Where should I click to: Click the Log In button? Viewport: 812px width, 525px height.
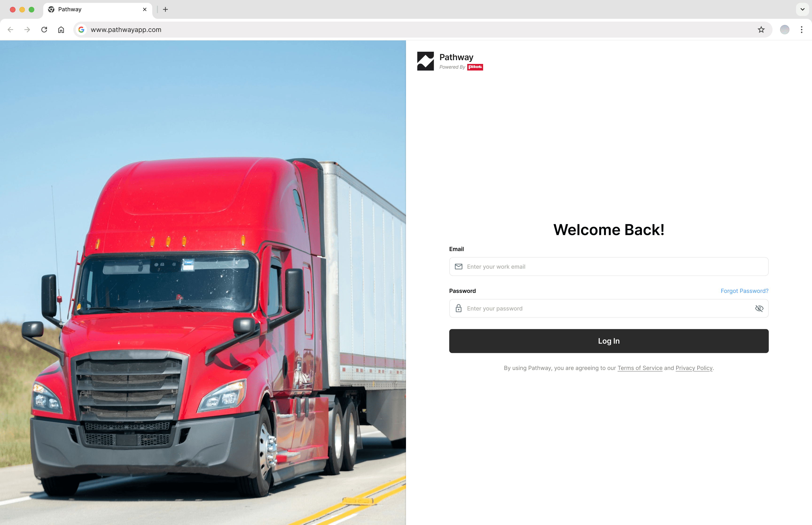[609, 341]
